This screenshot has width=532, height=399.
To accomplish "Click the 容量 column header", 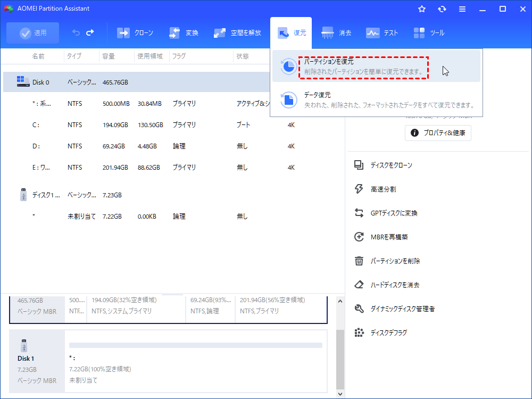I will pos(109,56).
